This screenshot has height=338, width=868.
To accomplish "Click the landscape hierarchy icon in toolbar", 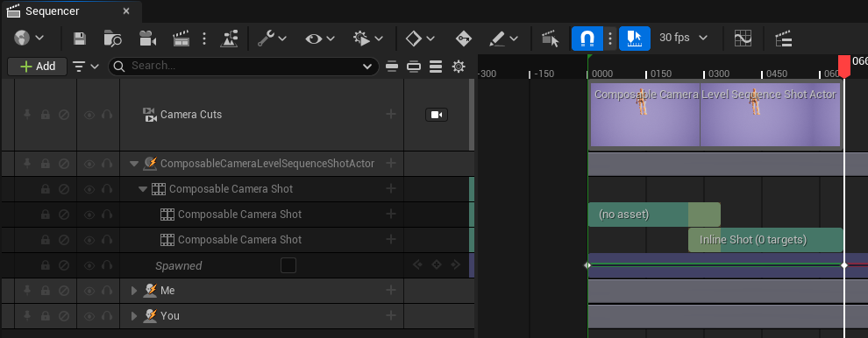I will (229, 39).
